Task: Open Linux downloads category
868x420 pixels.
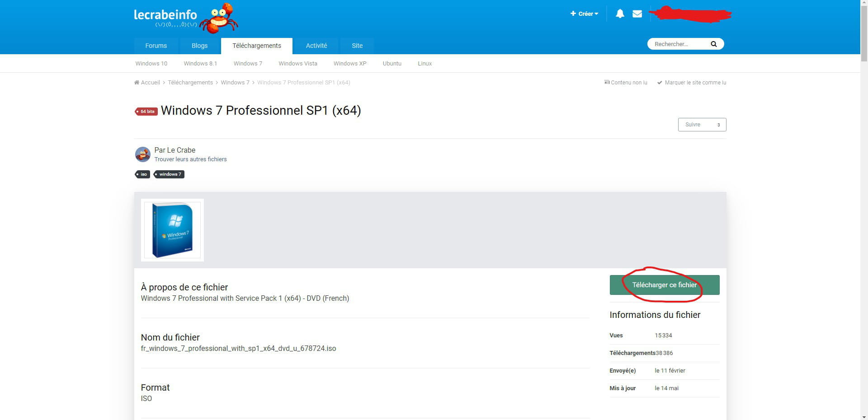Action: pyautogui.click(x=425, y=63)
